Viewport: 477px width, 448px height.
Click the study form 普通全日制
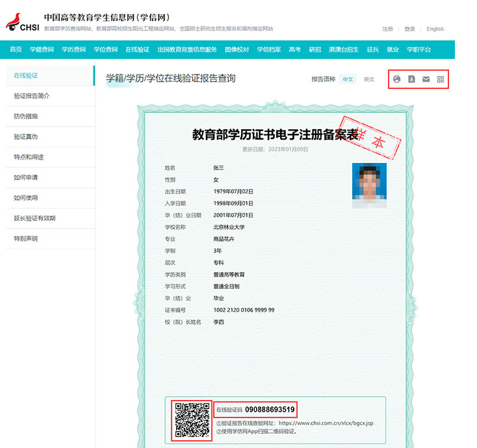(226, 286)
